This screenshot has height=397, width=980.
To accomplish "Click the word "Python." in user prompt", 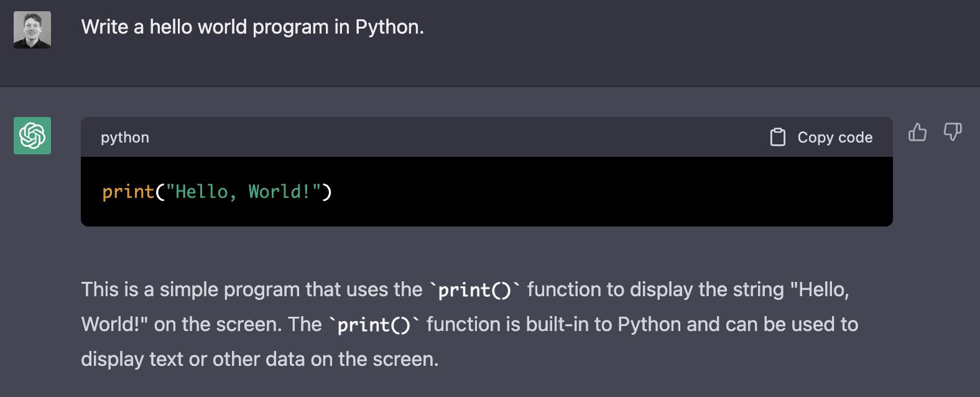I will (x=389, y=27).
